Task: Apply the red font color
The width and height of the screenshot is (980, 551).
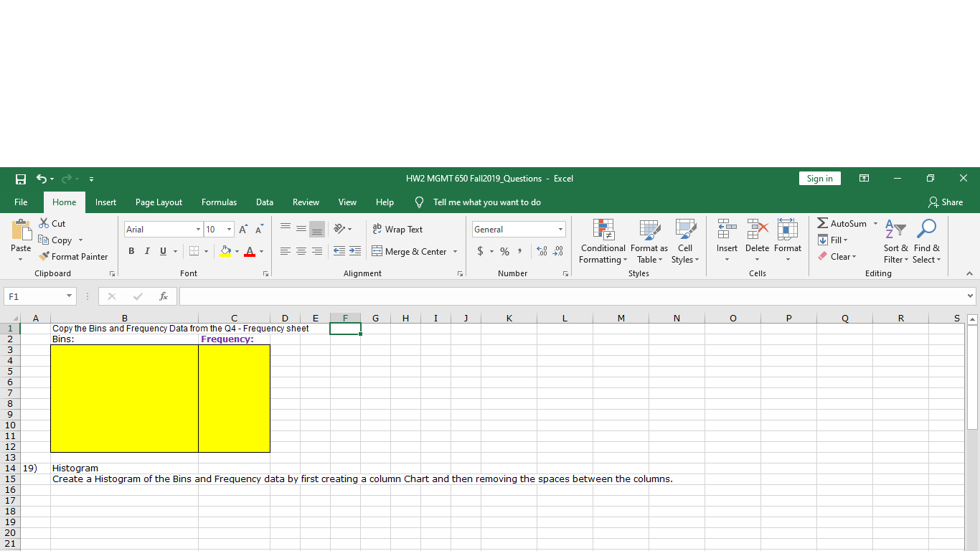Action: (250, 251)
